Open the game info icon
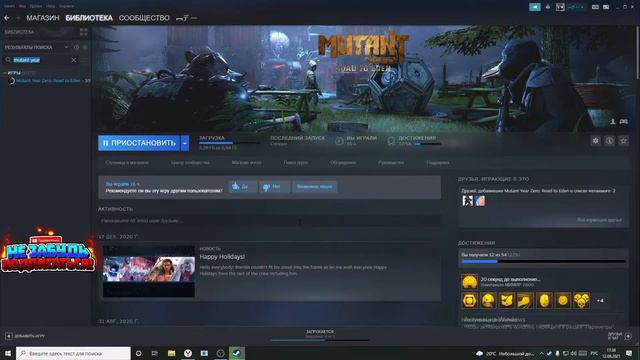 coord(609,141)
